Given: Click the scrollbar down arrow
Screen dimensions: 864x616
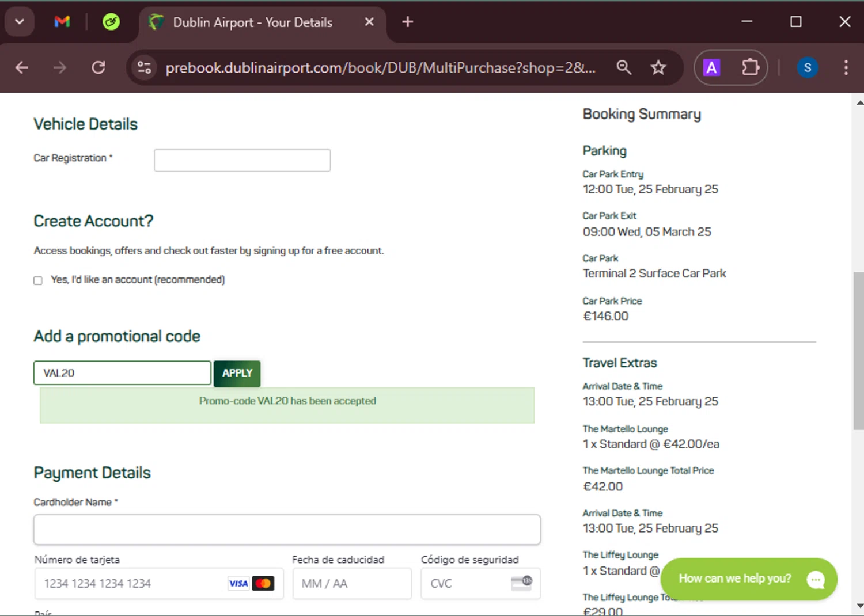Looking at the screenshot, I should tap(859, 606).
